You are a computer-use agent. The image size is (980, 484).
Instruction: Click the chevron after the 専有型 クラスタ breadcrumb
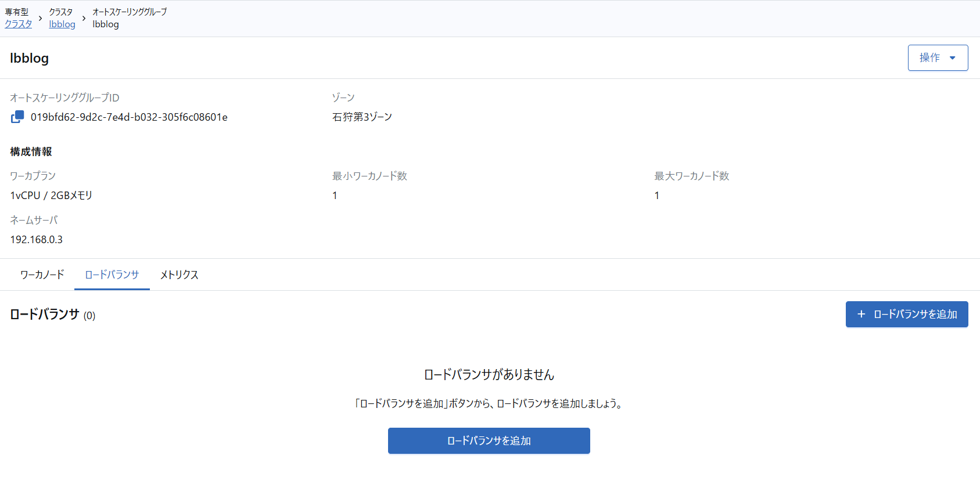click(40, 19)
